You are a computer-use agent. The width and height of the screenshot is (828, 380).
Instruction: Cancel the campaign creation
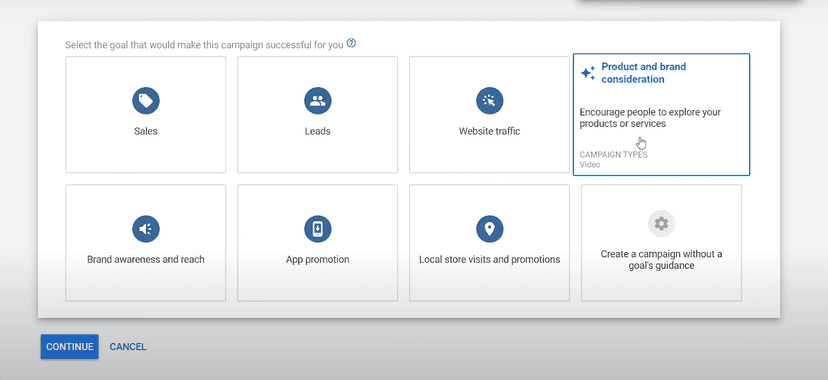tap(128, 347)
